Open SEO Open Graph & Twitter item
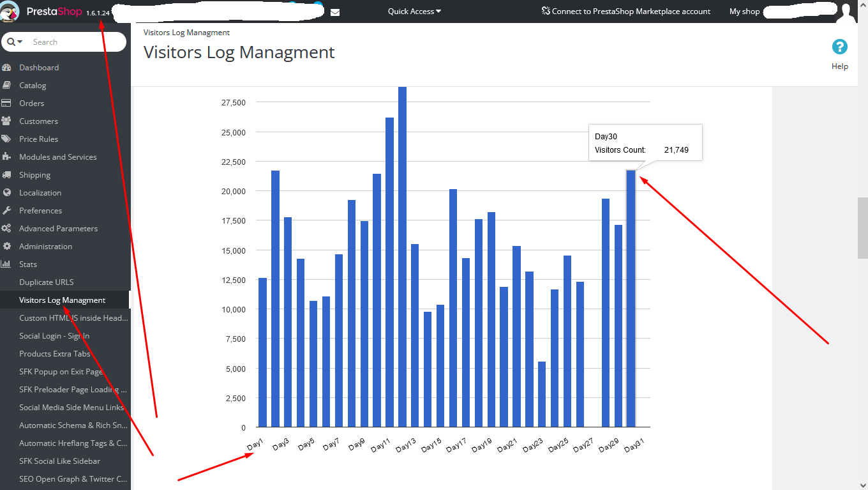 (73, 479)
